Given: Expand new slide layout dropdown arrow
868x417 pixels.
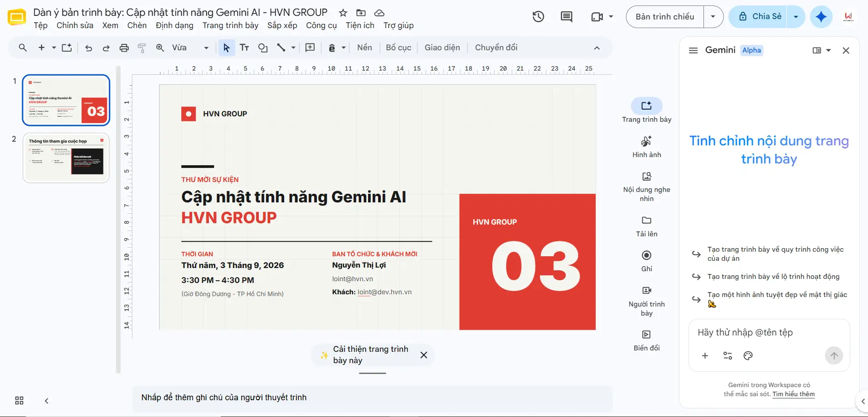Looking at the screenshot, I should [54, 48].
